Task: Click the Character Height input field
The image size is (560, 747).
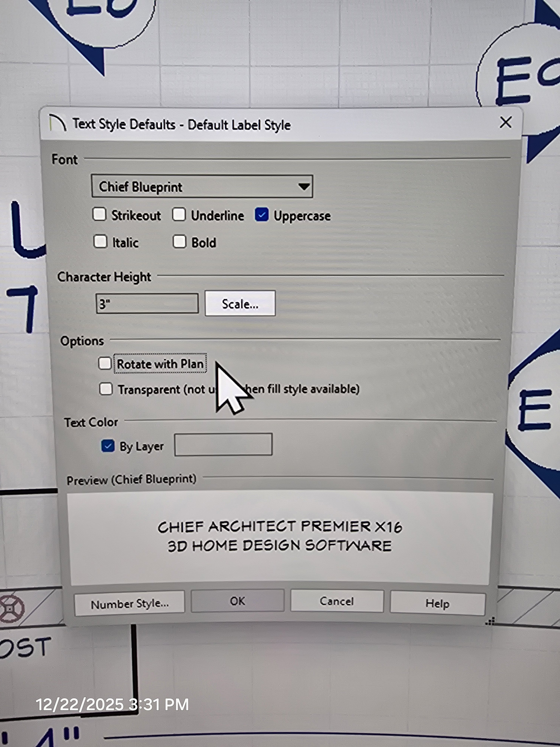Action: click(147, 304)
